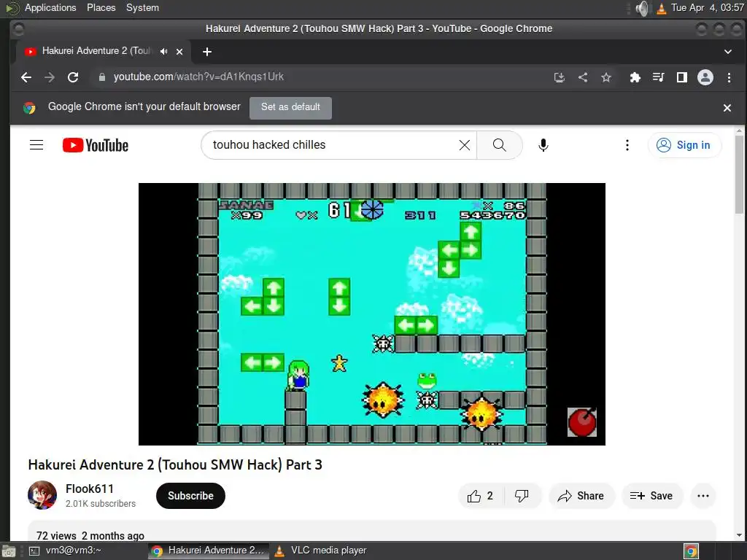Open YouTube settings three-dot menu
This screenshot has width=747, height=560.
coord(627,145)
